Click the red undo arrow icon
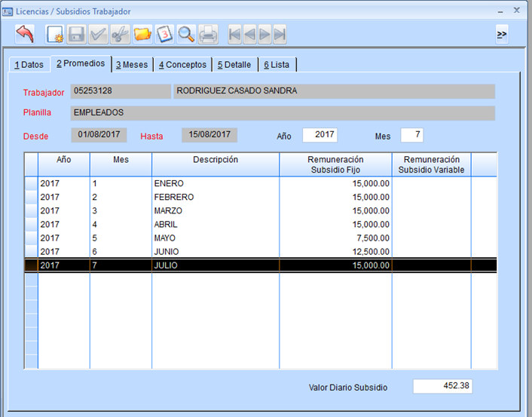The width and height of the screenshot is (532, 417). point(25,34)
